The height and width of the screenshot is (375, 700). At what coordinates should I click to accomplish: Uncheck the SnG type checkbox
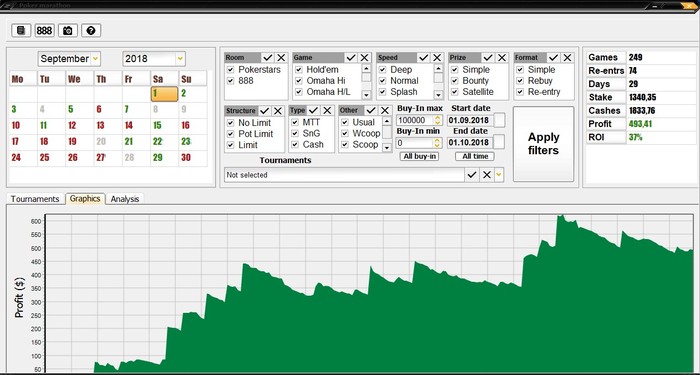[x=295, y=133]
